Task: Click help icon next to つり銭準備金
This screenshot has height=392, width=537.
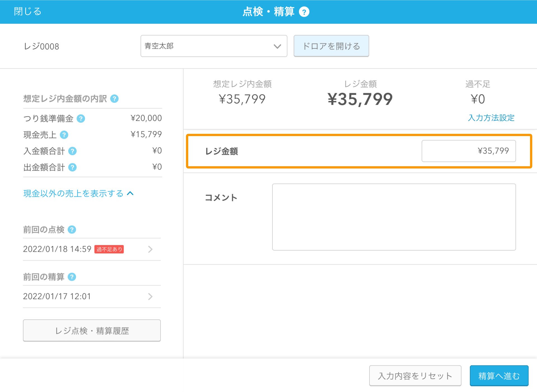Action: (81, 118)
